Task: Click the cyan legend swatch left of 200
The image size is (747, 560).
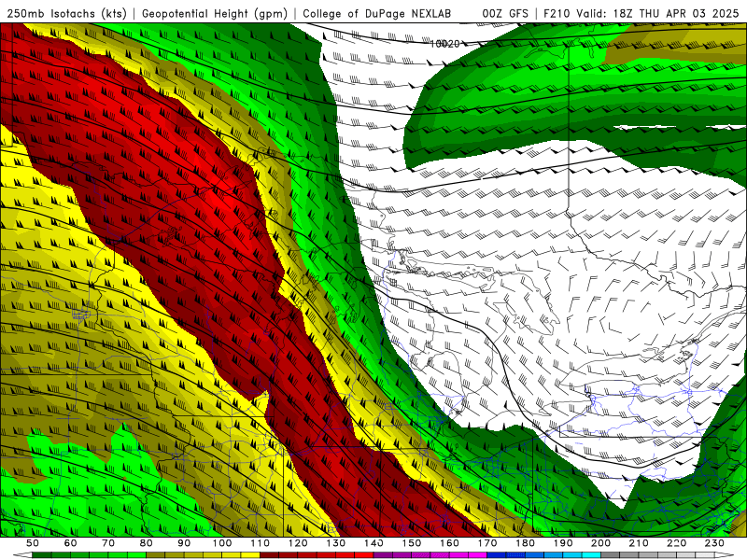Action: pos(592,555)
